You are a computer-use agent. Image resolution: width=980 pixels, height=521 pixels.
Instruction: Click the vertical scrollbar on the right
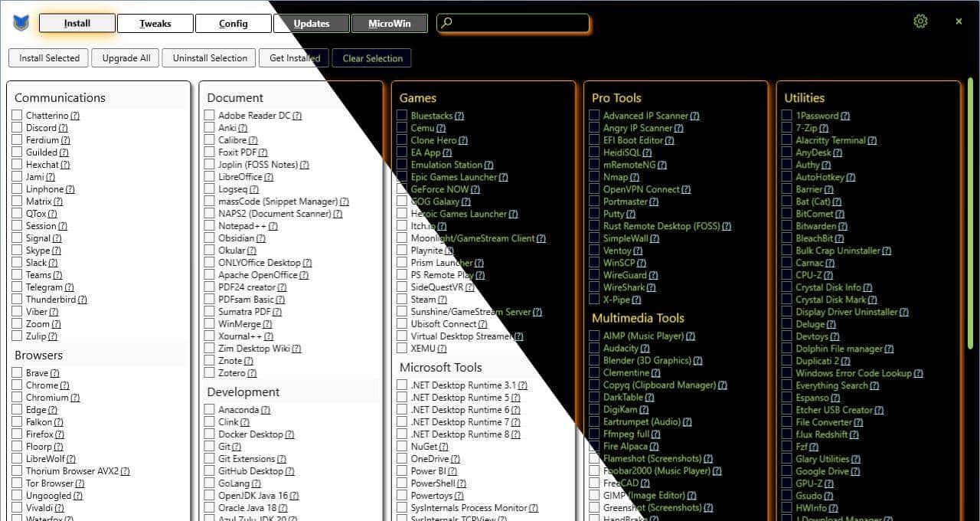coord(971,215)
